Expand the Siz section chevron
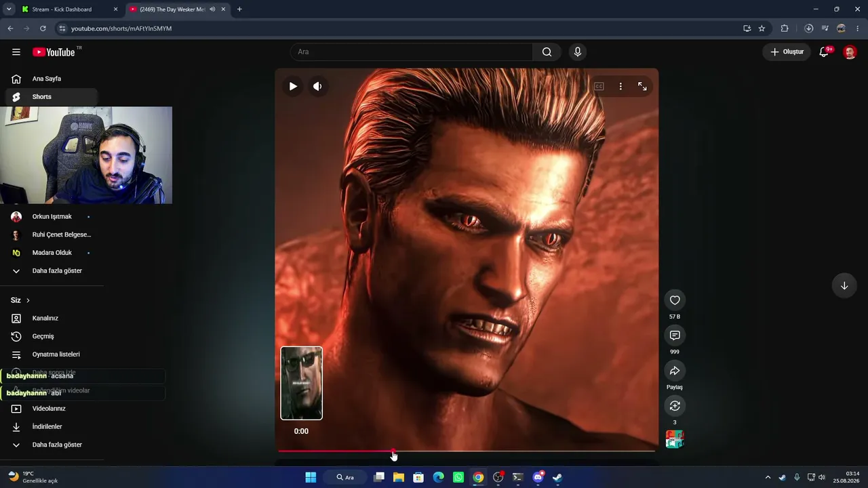Image resolution: width=868 pixels, height=488 pixels. [28, 300]
